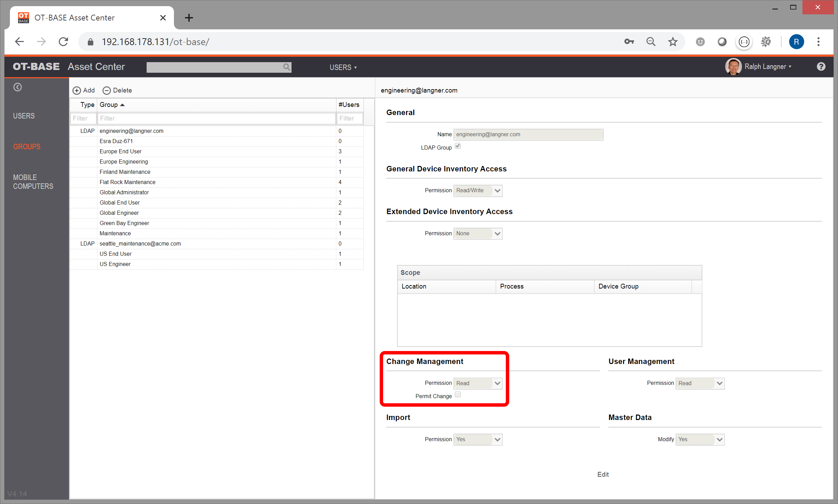Select the Finland Maintenance group
Image resolution: width=838 pixels, height=504 pixels.
[217, 172]
